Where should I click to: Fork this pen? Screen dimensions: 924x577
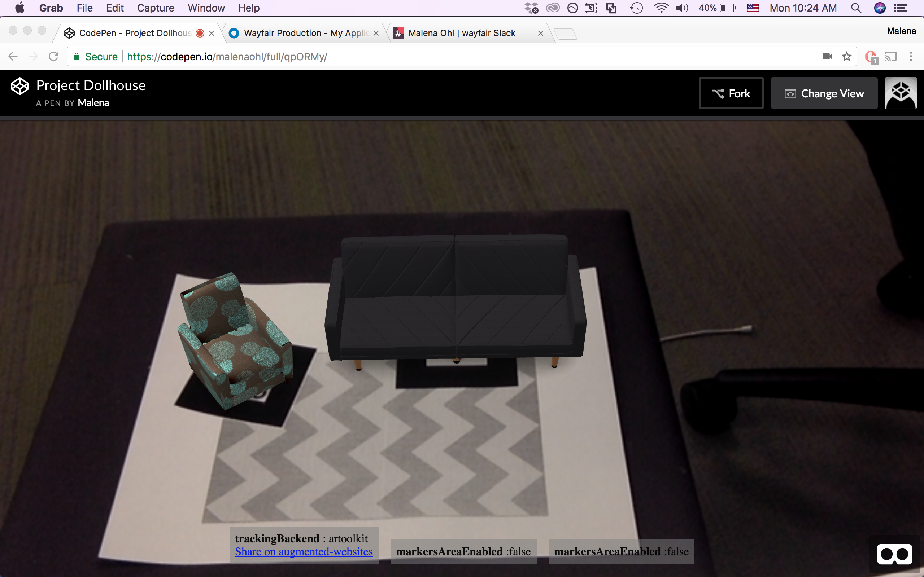click(x=731, y=93)
